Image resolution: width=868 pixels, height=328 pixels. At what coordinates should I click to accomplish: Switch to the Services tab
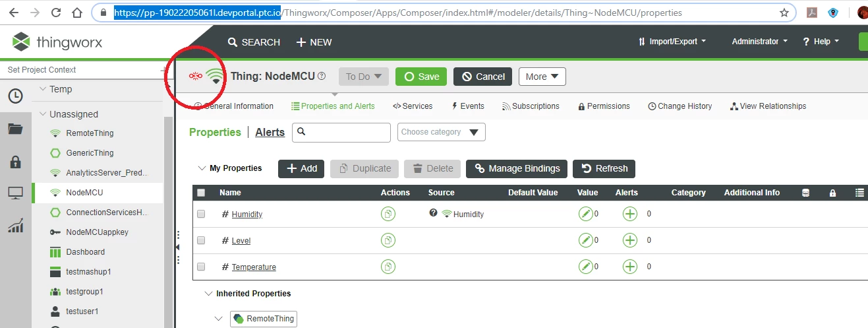tap(413, 106)
